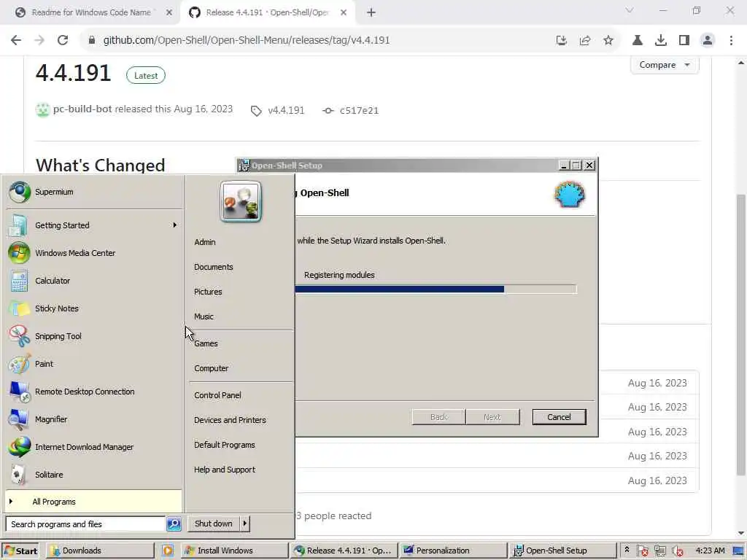This screenshot has width=747, height=560.
Task: Open the tab search chevron in browser
Action: (630, 10)
